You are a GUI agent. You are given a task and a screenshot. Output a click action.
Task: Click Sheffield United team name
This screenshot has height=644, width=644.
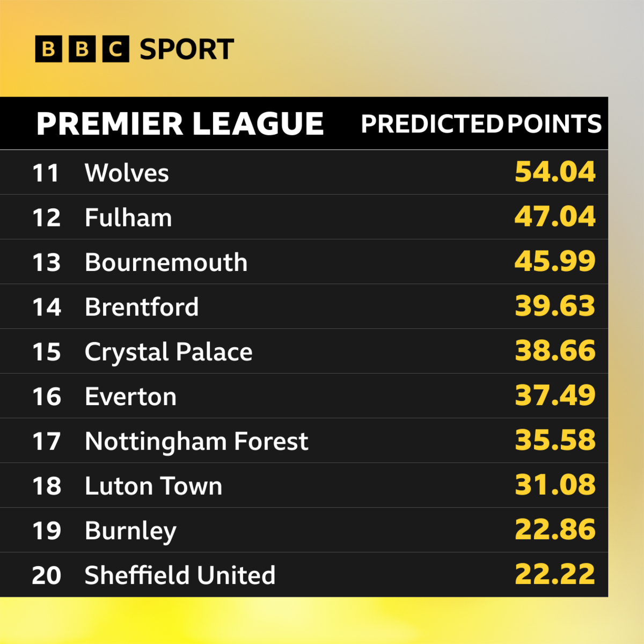click(x=180, y=575)
